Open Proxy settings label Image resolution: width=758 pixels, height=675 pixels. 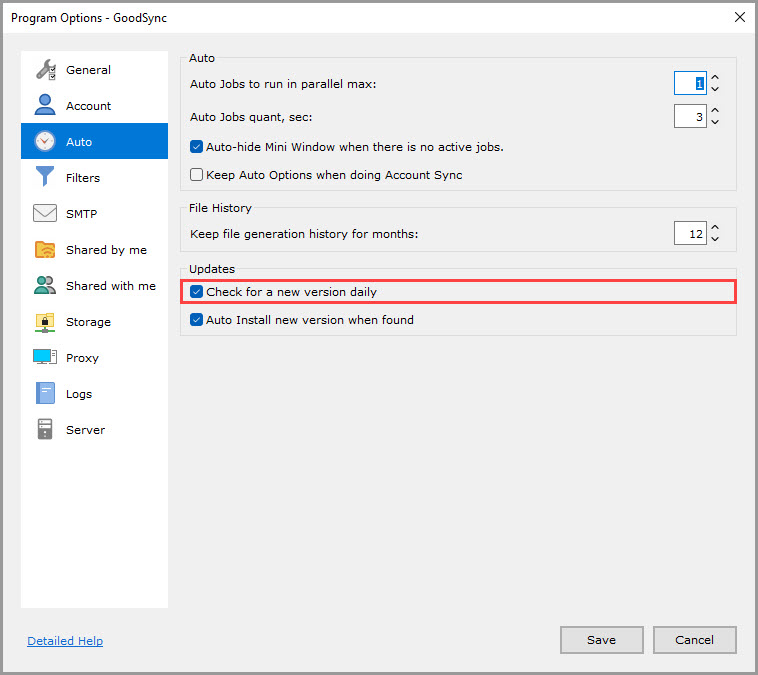pos(82,358)
